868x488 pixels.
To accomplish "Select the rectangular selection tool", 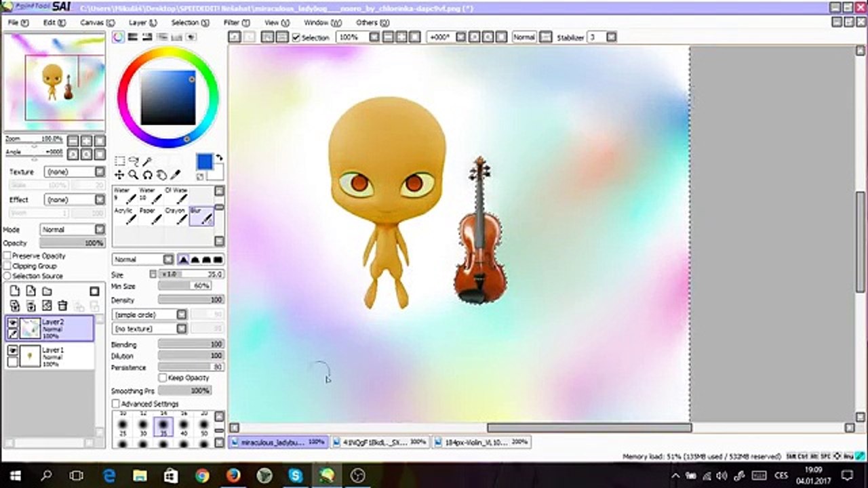I will 119,161.
